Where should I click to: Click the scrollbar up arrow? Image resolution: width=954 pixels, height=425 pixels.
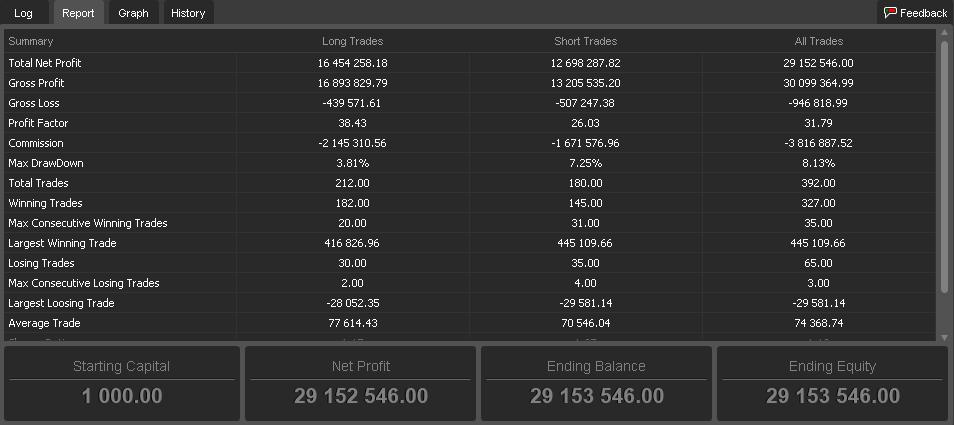[944, 32]
